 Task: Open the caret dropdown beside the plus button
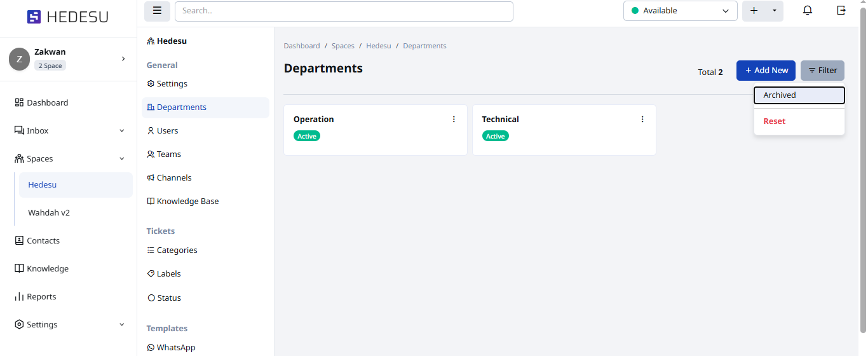(774, 11)
